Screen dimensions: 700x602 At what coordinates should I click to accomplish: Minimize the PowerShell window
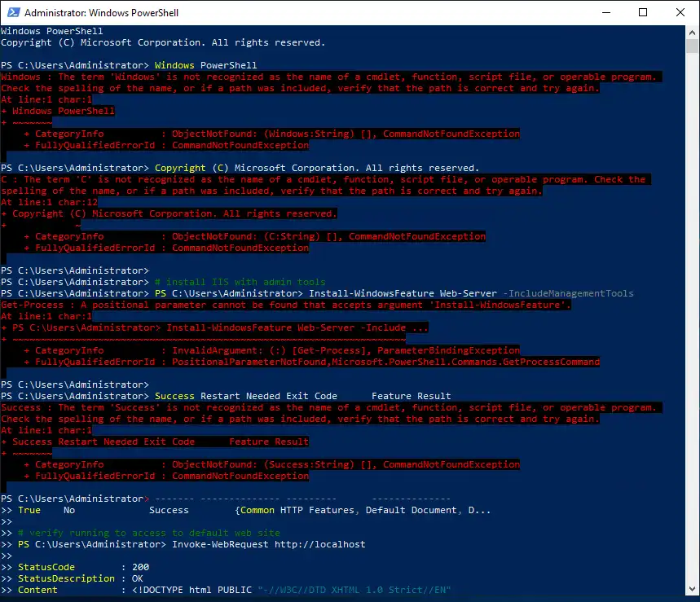click(x=605, y=12)
